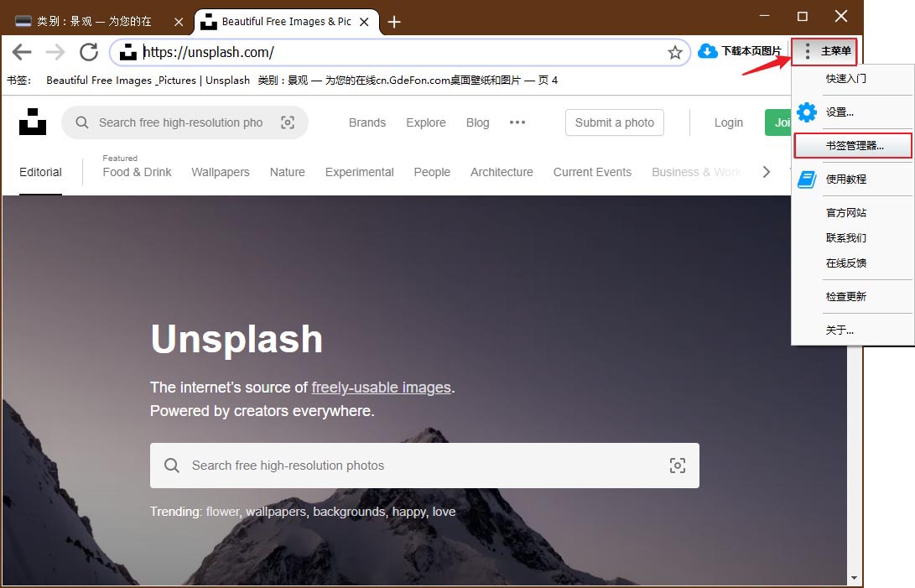Viewport: 915px width, 588px height.
Task: Close the 类别 景观 tab
Action: [x=179, y=22]
